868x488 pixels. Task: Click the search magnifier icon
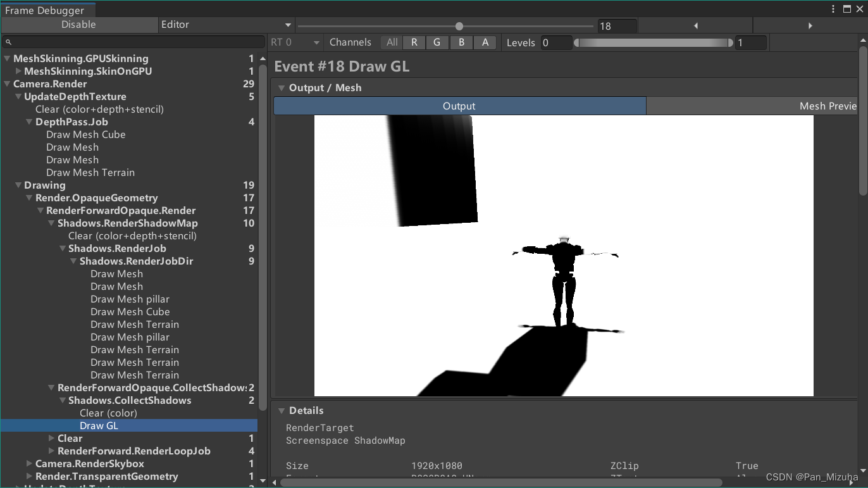coord(8,42)
